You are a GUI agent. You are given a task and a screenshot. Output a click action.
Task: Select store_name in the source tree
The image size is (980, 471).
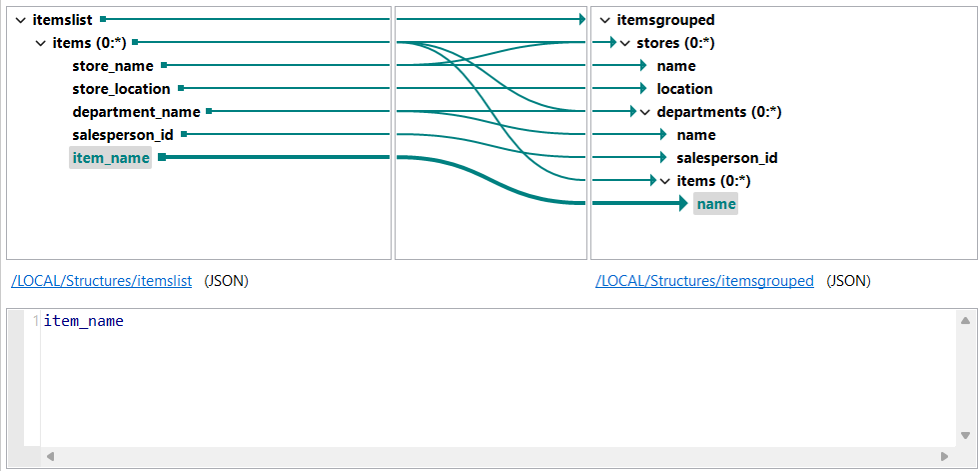point(113,66)
